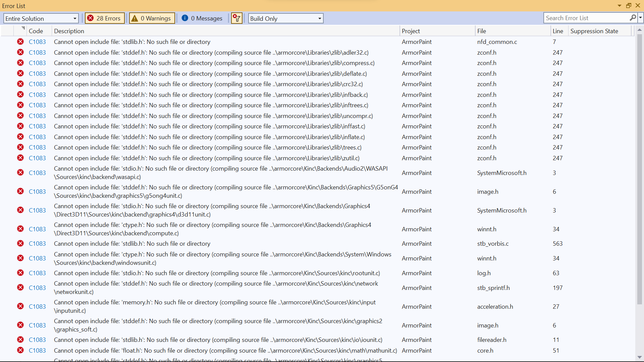Click the scrollbar down arrow

coord(639,357)
